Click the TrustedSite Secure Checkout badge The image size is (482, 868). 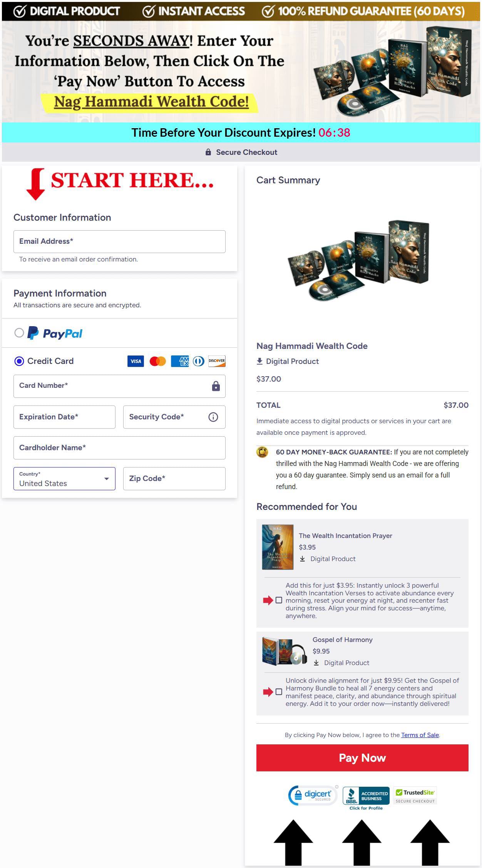(415, 796)
